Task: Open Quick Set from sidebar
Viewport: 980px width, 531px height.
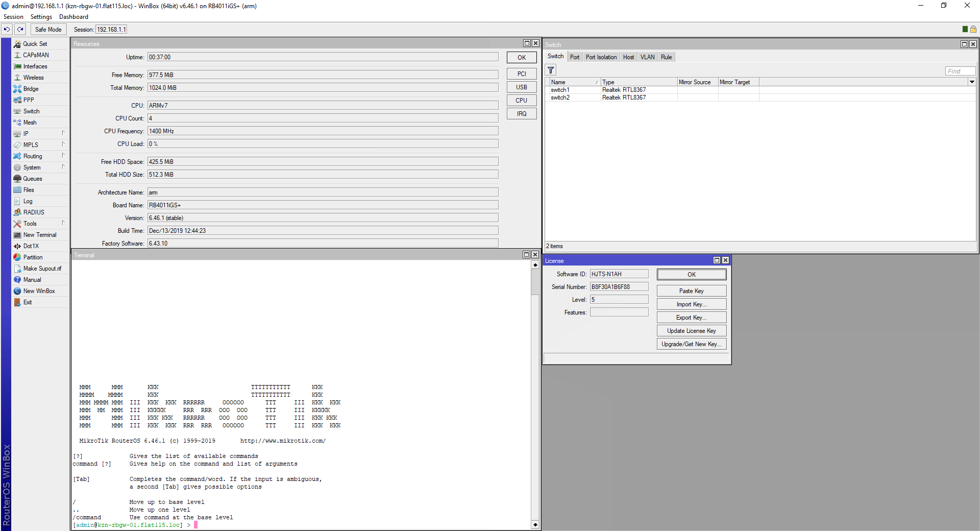Action: pos(35,44)
